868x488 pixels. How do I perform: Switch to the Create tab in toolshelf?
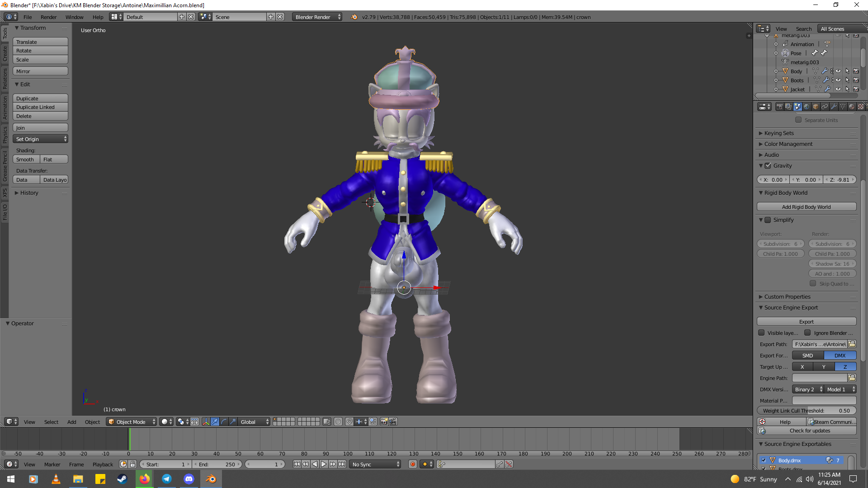(x=5, y=54)
